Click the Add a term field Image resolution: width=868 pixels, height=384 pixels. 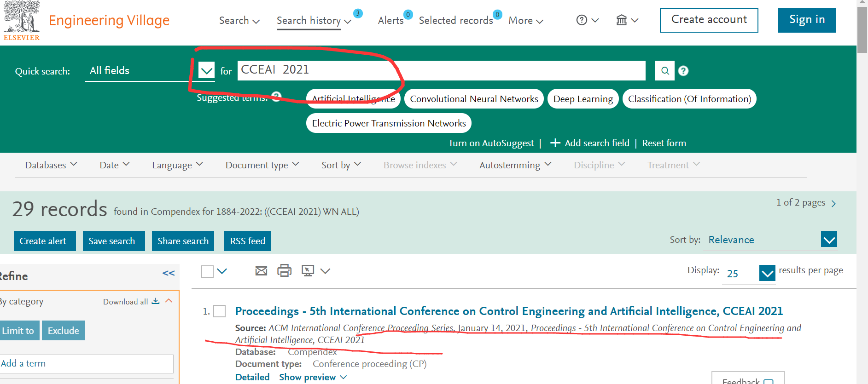tap(86, 364)
